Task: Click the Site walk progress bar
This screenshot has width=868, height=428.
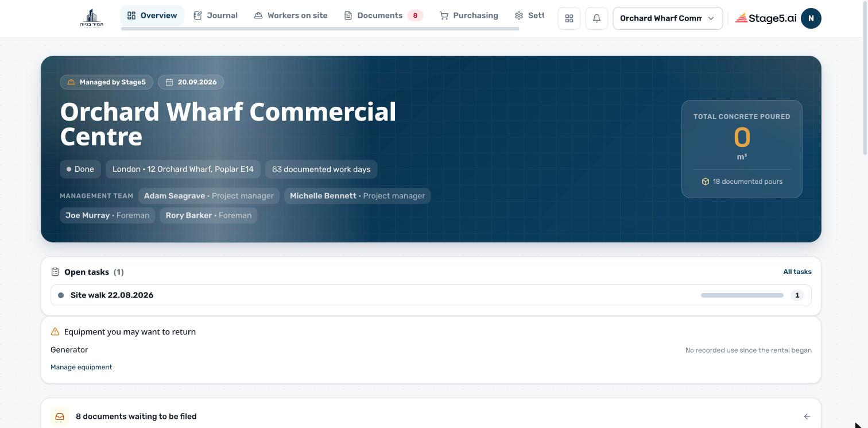Action: (742, 295)
